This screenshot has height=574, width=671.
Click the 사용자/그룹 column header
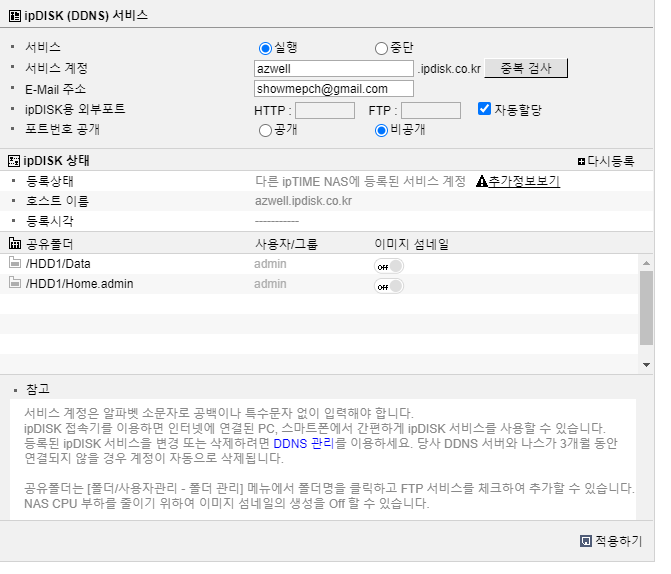286,244
